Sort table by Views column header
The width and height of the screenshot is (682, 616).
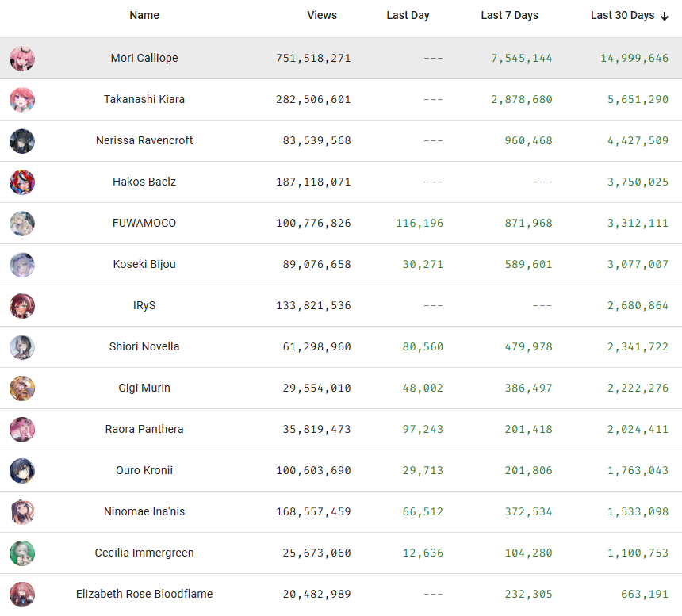(322, 15)
